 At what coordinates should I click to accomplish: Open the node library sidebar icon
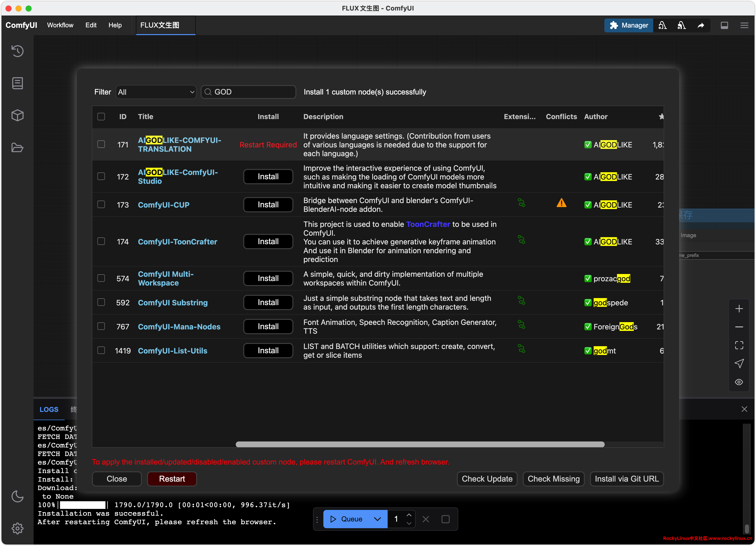pos(17,83)
